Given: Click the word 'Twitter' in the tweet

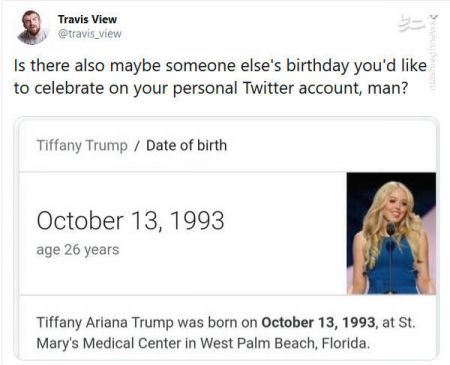Looking at the screenshot, I should [x=268, y=88].
